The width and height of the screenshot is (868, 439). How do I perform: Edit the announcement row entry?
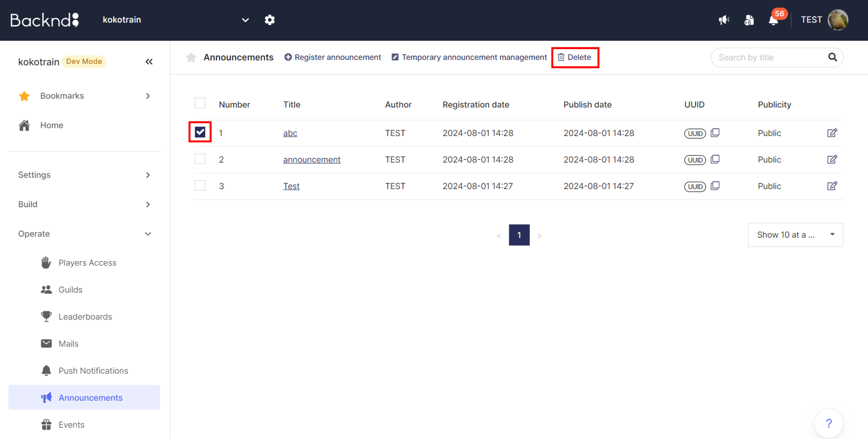[832, 159]
